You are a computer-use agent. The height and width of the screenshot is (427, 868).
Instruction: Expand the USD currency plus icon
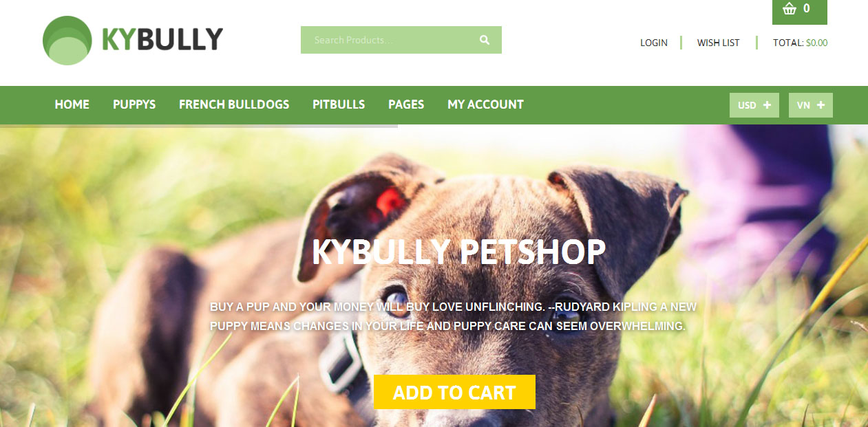[x=767, y=105]
